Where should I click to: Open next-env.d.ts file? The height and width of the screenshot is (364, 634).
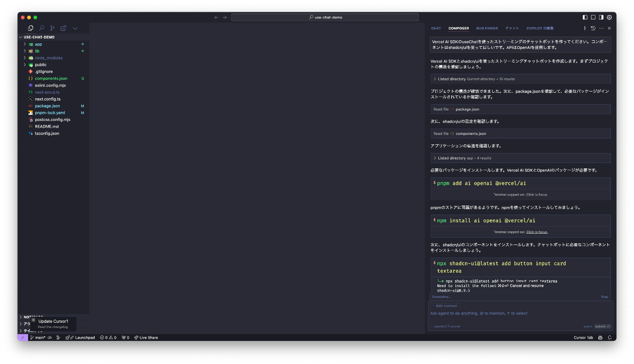(x=53, y=92)
